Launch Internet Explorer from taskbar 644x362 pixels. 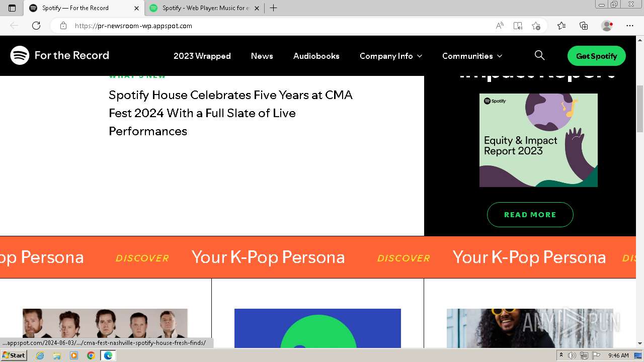(40, 355)
